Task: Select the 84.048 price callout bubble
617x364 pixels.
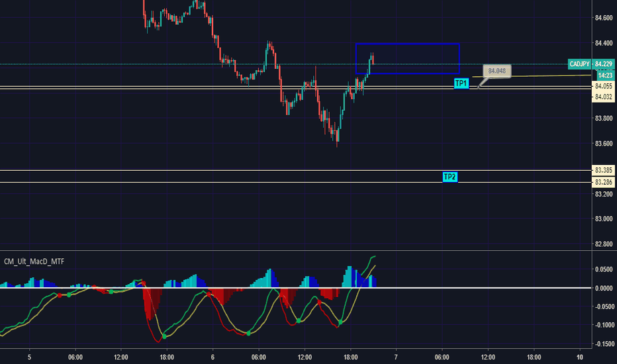Action: (497, 71)
